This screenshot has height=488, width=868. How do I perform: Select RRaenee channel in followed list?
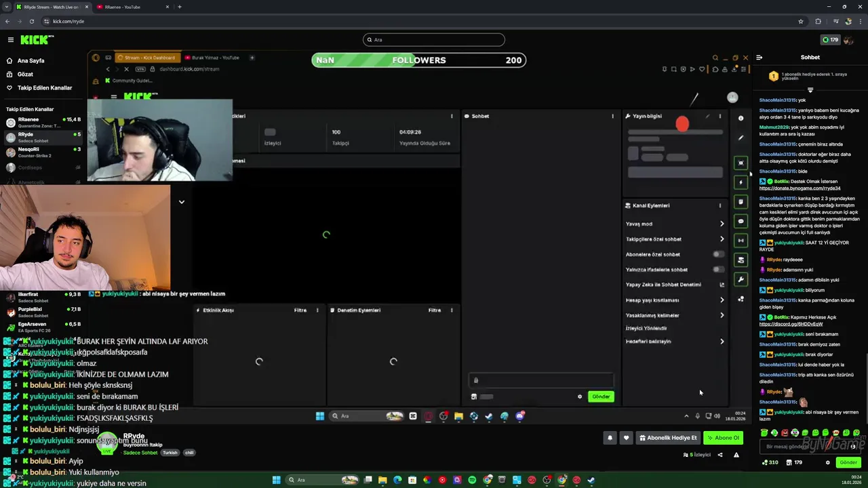42,122
